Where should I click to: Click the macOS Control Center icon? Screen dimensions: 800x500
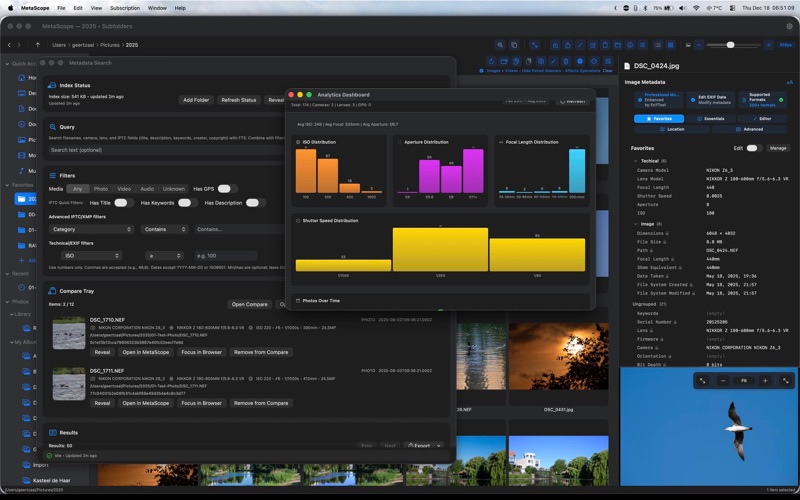tap(732, 8)
